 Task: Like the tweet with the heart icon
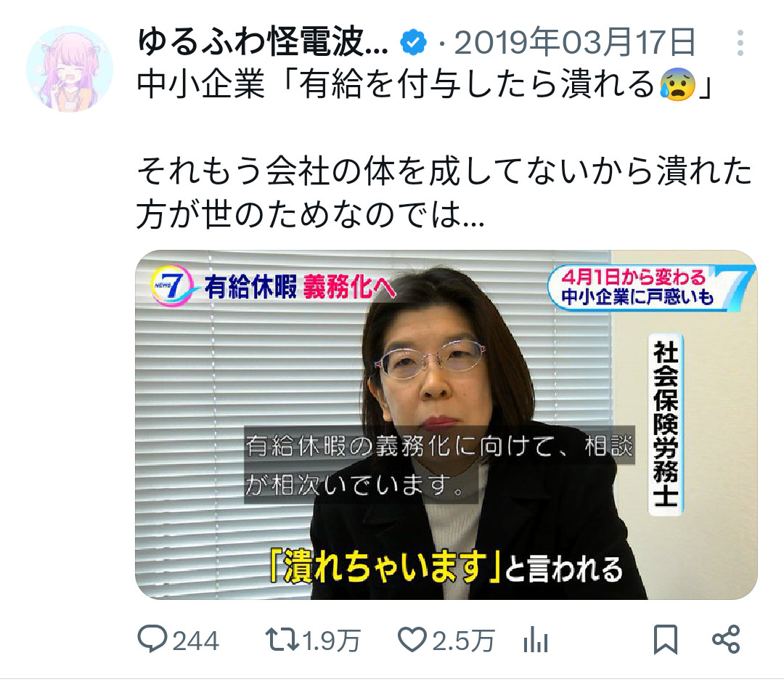coord(412,640)
